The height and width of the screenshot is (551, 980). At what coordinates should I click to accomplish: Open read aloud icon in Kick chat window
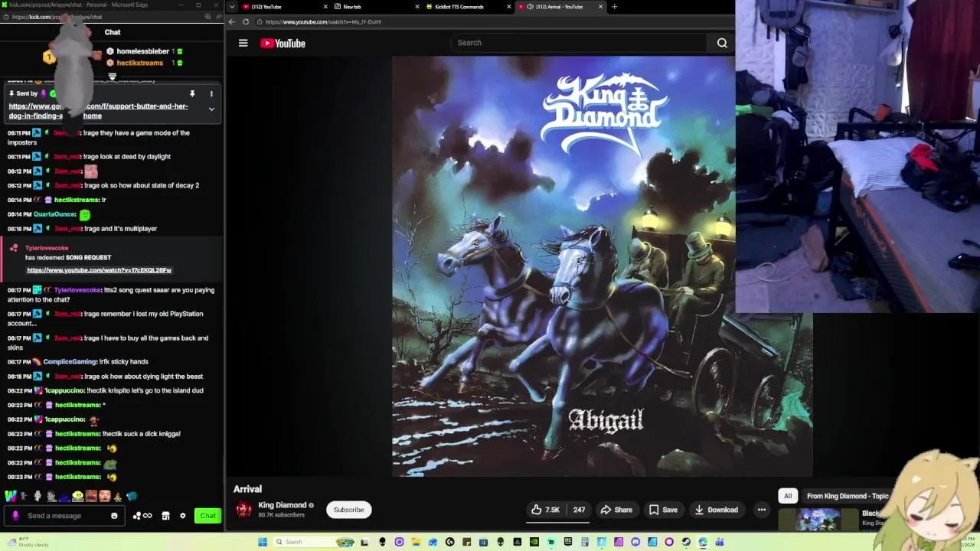pyautogui.click(x=217, y=17)
